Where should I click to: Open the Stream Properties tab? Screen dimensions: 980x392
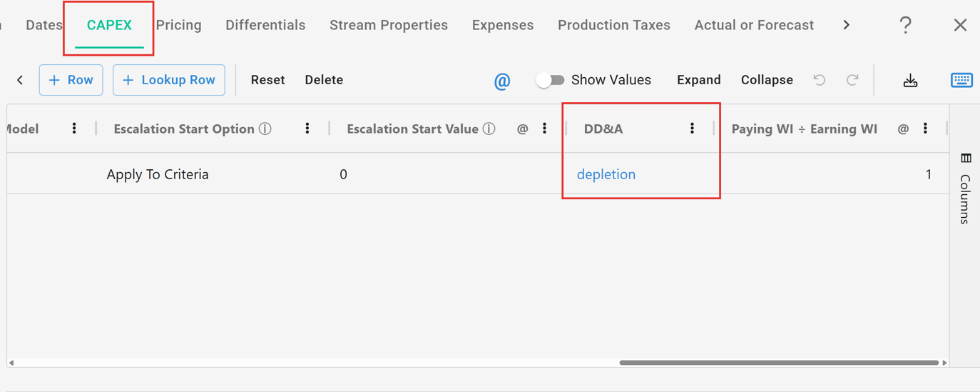(389, 25)
